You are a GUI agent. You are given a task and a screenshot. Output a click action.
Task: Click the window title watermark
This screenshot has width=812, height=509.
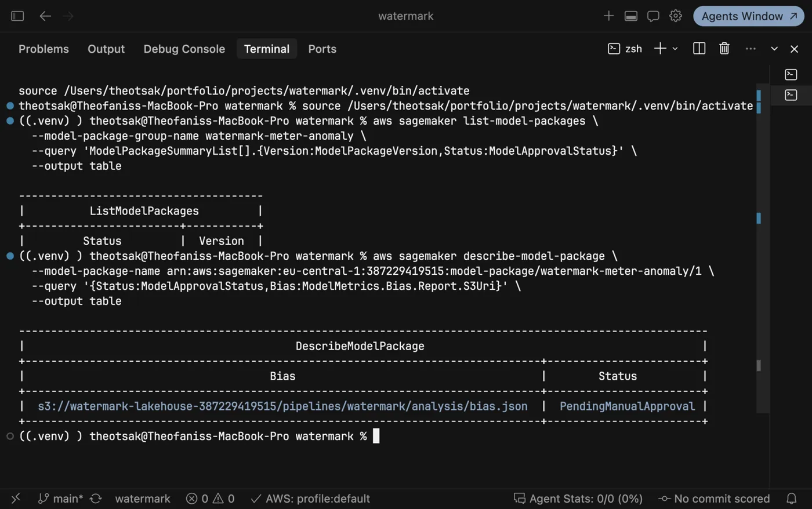(406, 16)
